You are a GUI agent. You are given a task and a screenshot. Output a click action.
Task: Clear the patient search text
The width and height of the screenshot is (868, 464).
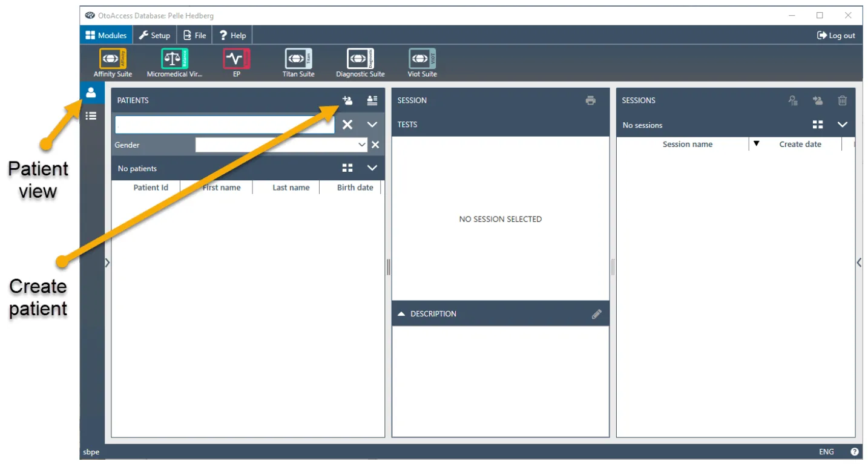(x=347, y=125)
